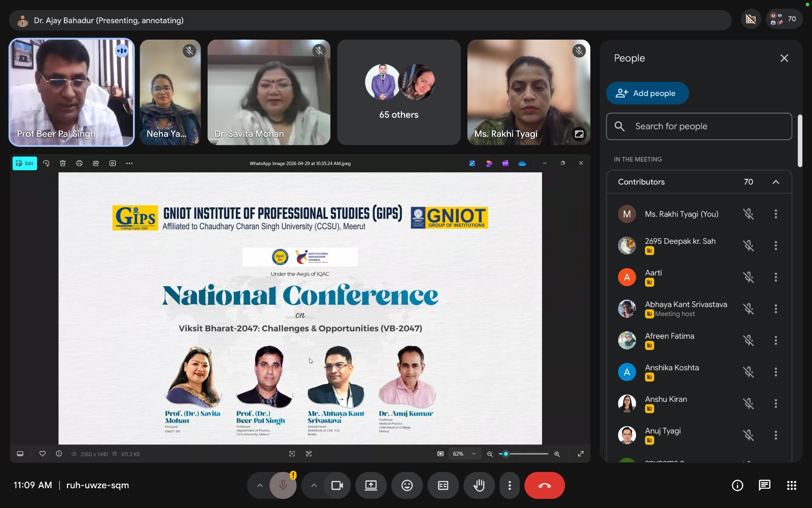This screenshot has width=812, height=508.
Task: Click the blue icon right of the filename
Action: pos(472,163)
